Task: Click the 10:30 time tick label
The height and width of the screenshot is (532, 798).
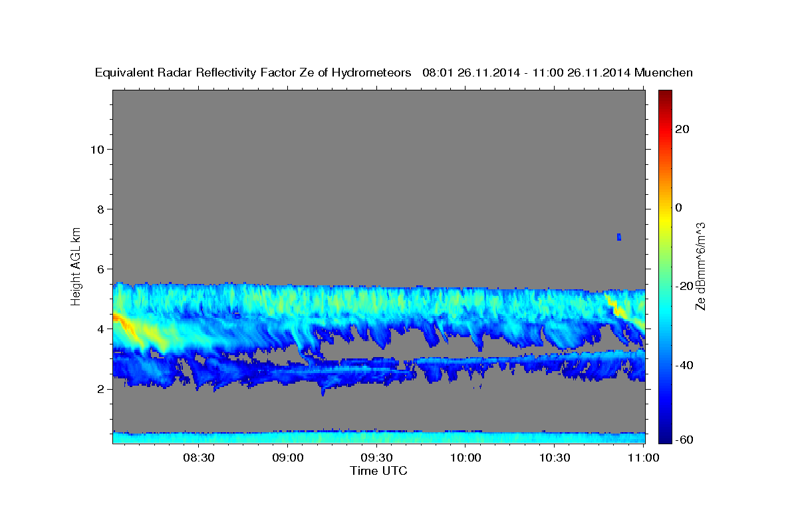Action: (555, 458)
